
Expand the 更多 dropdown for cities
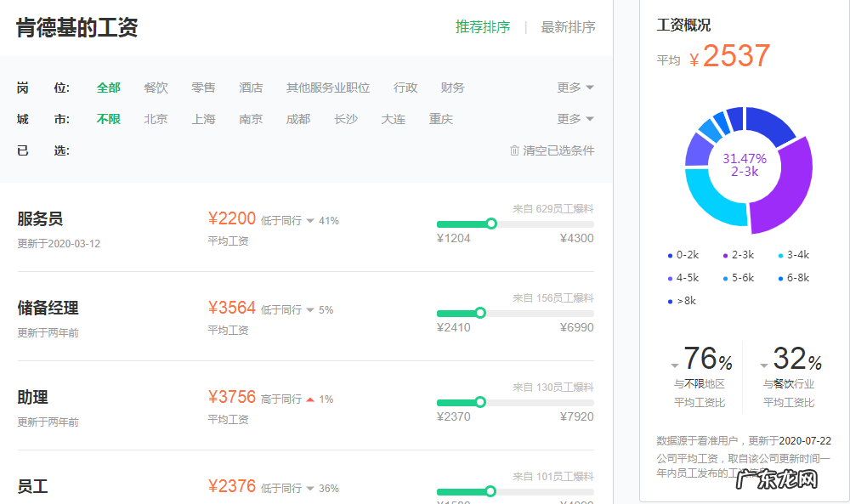pos(569,119)
